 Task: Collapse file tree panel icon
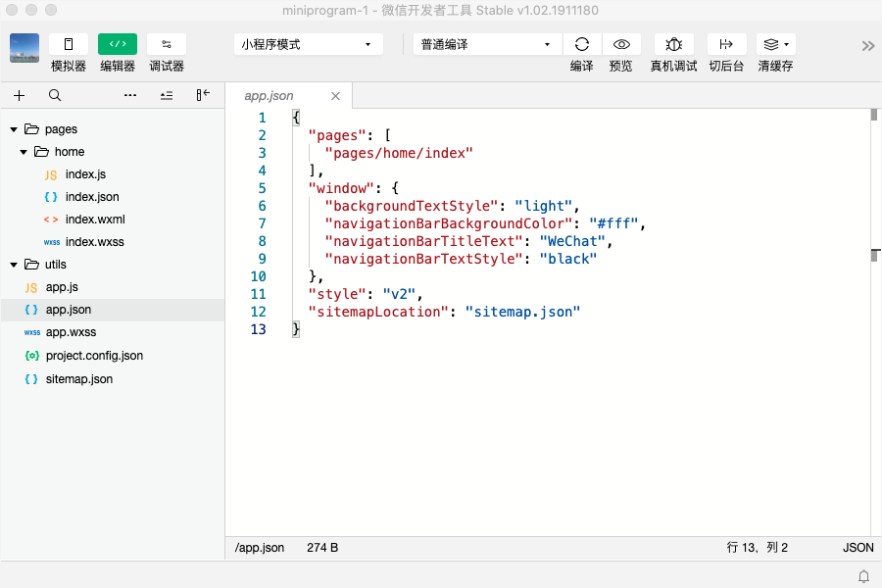(x=203, y=95)
